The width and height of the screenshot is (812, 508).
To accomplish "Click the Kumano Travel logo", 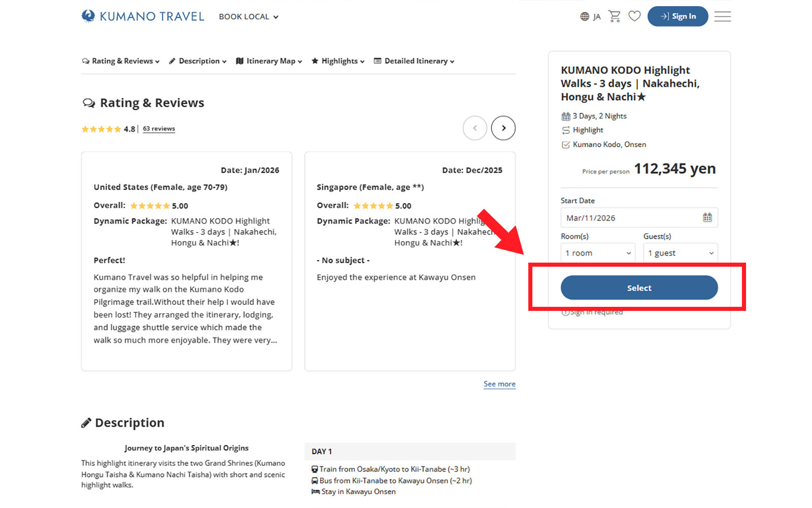I will 143,16.
